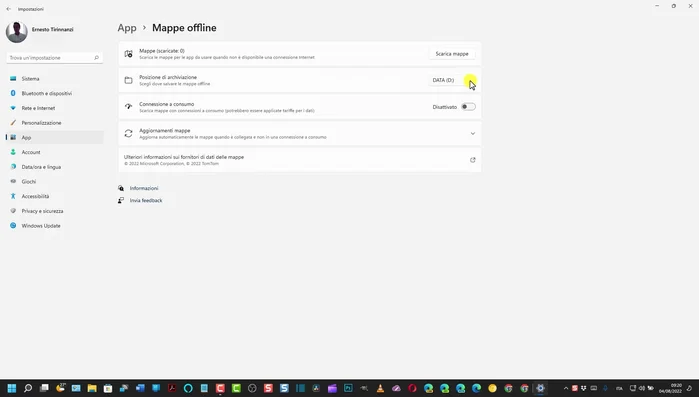Expand the Aggiornamenti mappe section
This screenshot has height=397, width=699.
tap(473, 134)
